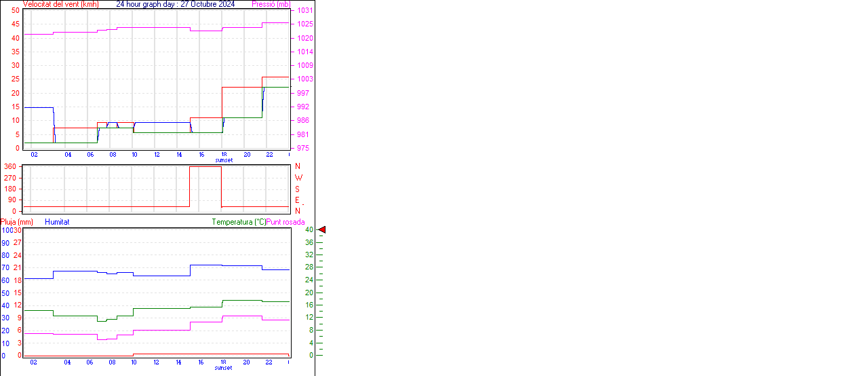
Task: Click the 'sunset' label under the wind speed graph
Action: 224,160
